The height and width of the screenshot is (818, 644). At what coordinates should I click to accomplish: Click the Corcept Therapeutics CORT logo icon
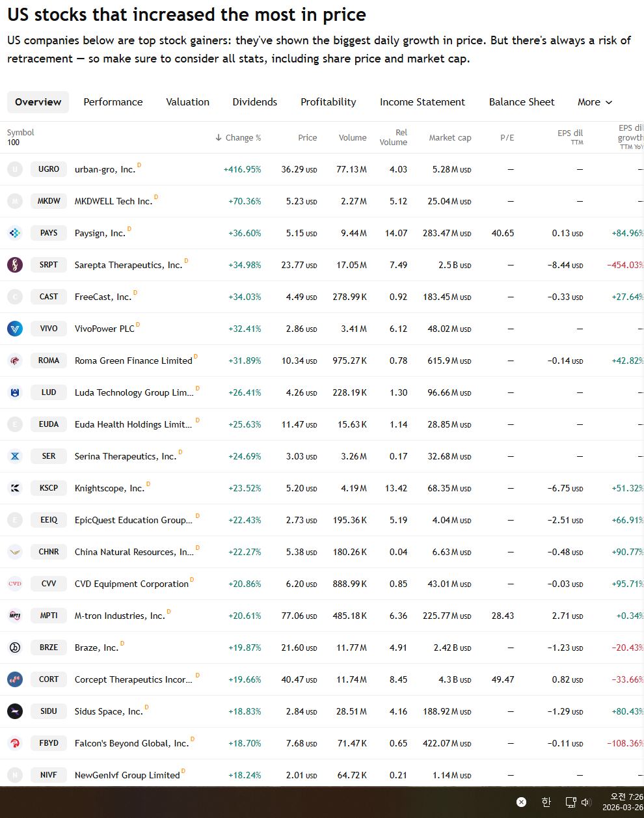[15, 679]
